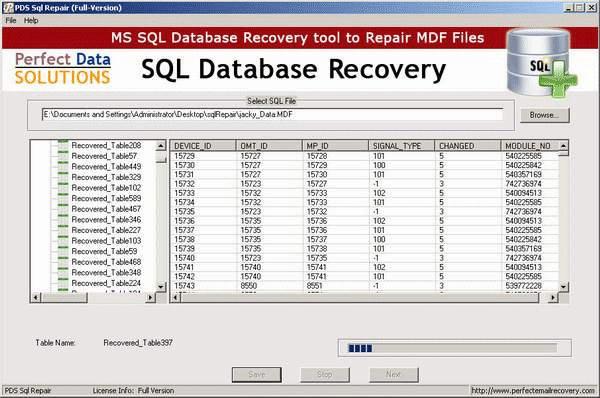The image size is (600, 398).
Task: Select DEVICE_ID cell 15736
Action: point(203,221)
